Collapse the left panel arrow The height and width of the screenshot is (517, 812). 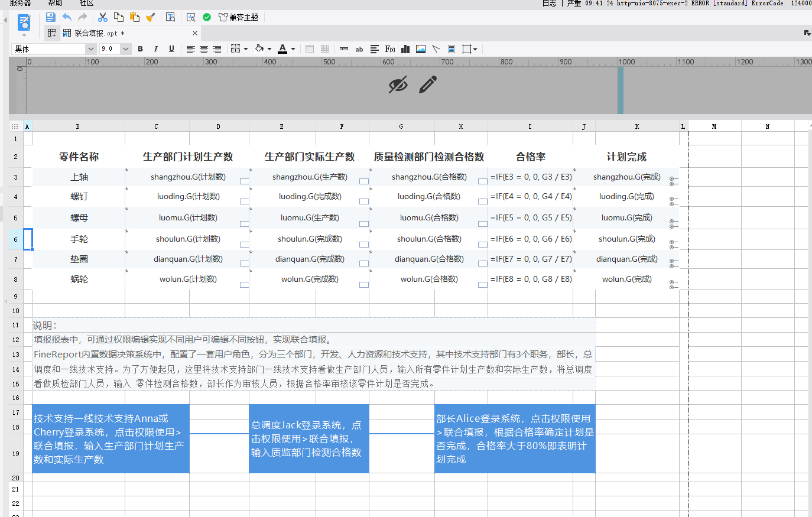click(5, 20)
